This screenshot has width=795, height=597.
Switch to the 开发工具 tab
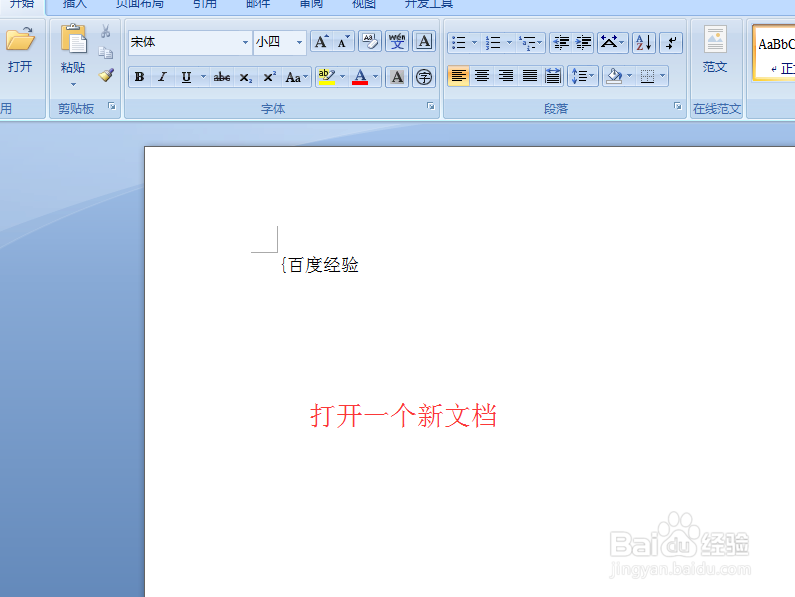428,4
